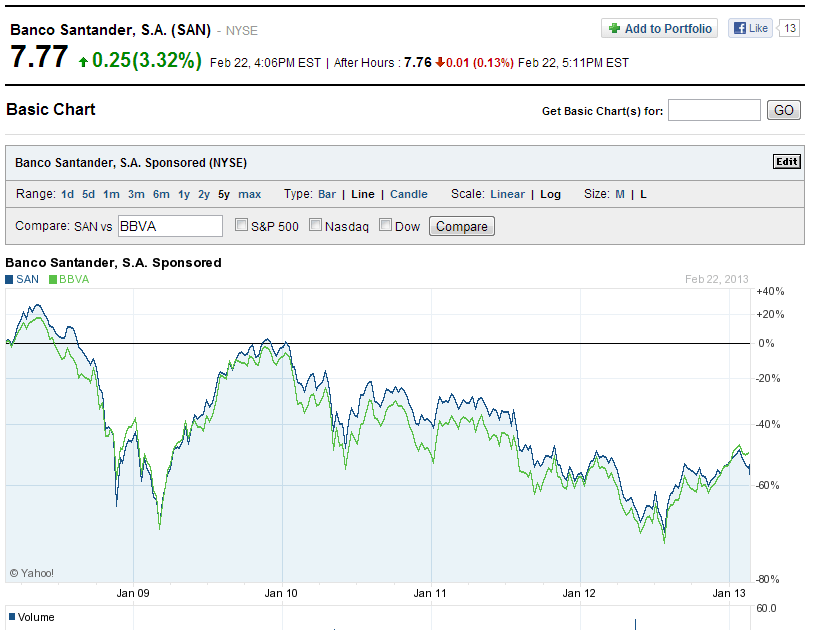The height and width of the screenshot is (630, 813).
Task: Click the SAN blue legend square
Action: (x=9, y=279)
